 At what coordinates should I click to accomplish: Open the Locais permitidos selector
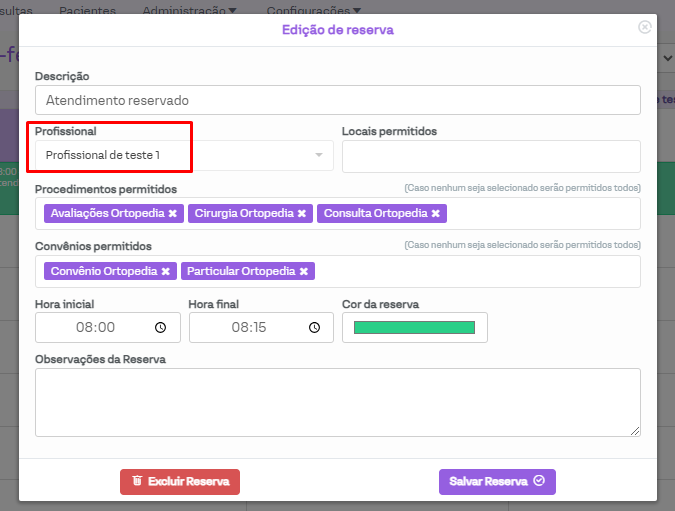(490, 157)
